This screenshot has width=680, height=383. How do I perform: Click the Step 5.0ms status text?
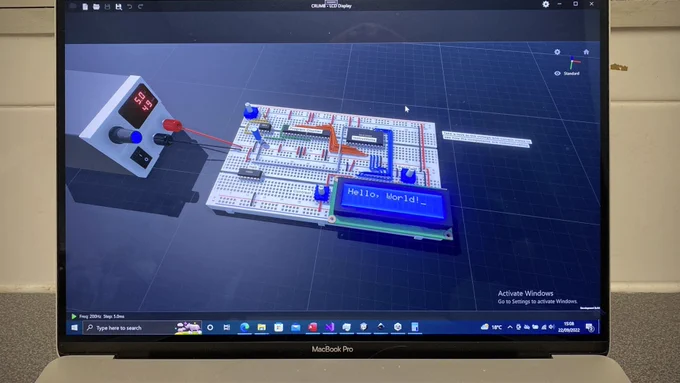tap(114, 316)
